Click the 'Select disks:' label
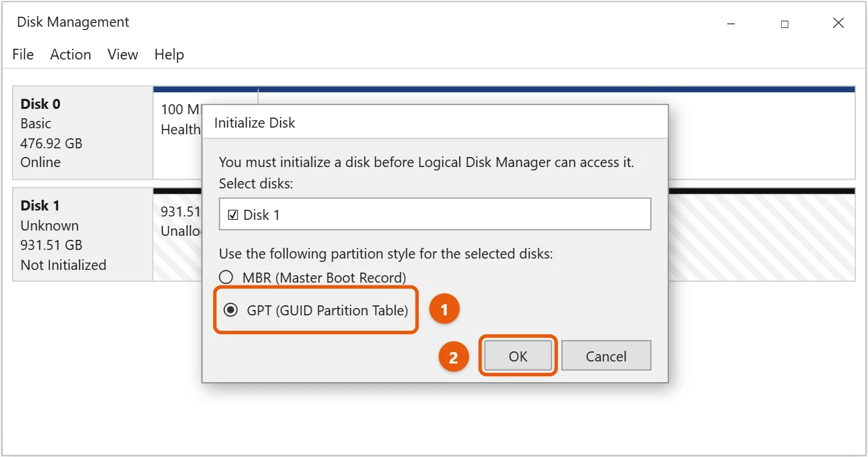The width and height of the screenshot is (868, 457). tap(256, 184)
